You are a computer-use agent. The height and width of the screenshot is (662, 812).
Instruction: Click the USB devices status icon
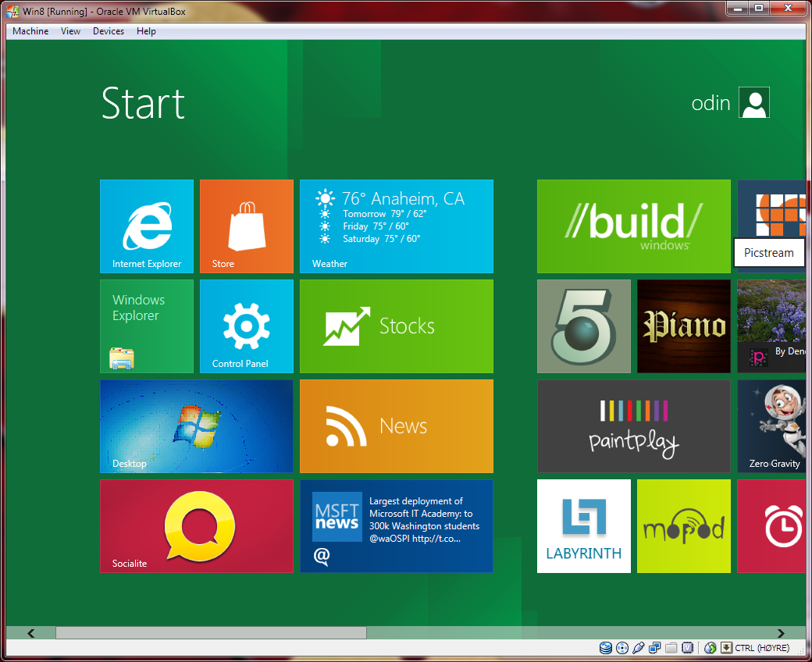click(x=638, y=647)
